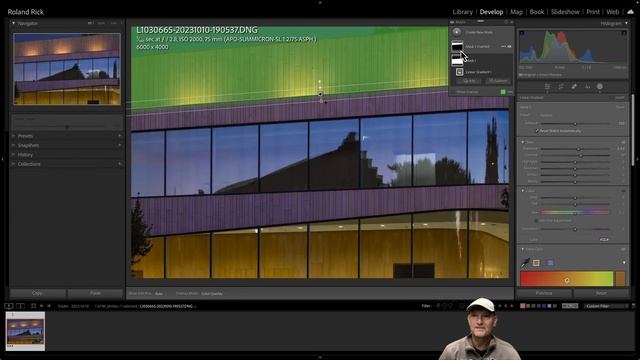Click the Color swatch picker box
This screenshot has height=360, width=640.
604,240
